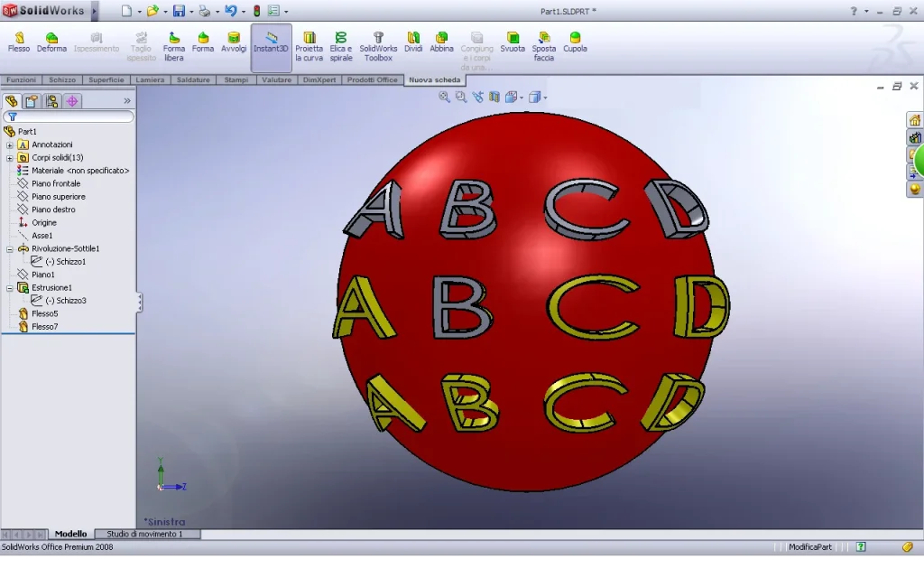Rebuild the model with traffic light icon

(257, 11)
